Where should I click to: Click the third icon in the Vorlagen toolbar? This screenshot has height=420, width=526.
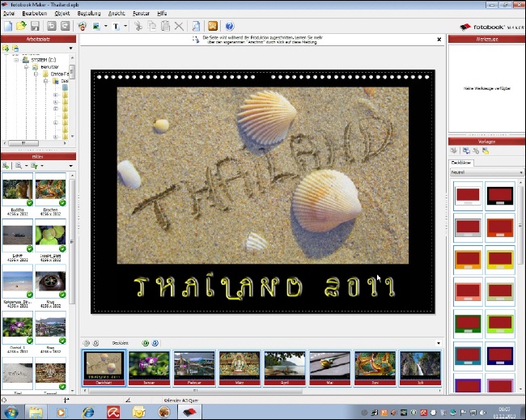(x=476, y=151)
